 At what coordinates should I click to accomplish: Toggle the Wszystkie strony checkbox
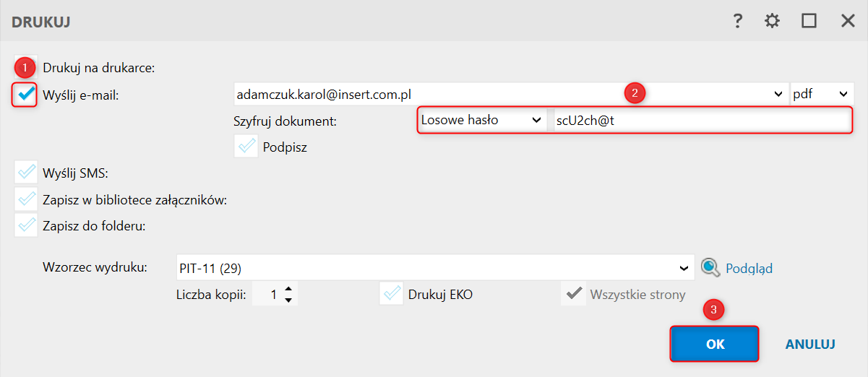pyautogui.click(x=573, y=294)
